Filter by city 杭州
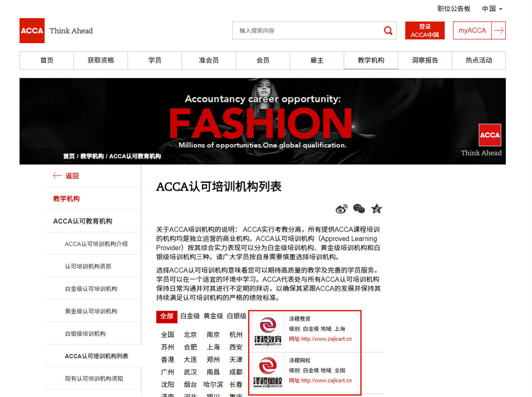 236,335
